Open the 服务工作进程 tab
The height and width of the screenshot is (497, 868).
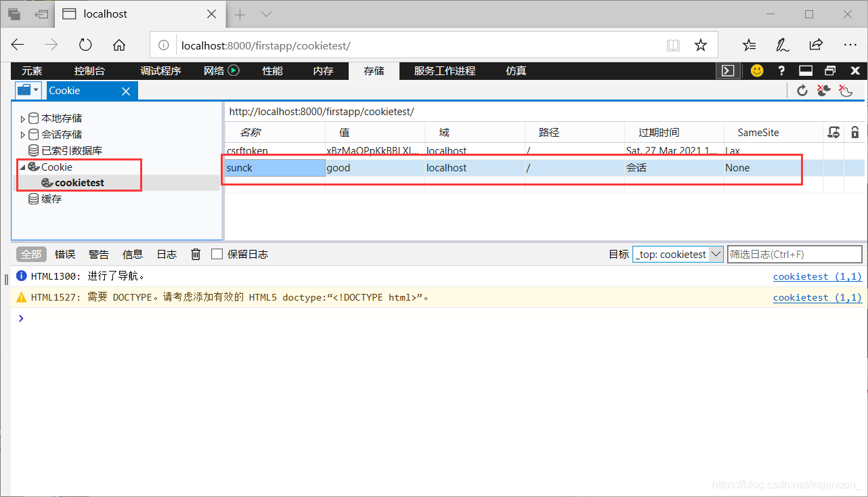coord(445,70)
